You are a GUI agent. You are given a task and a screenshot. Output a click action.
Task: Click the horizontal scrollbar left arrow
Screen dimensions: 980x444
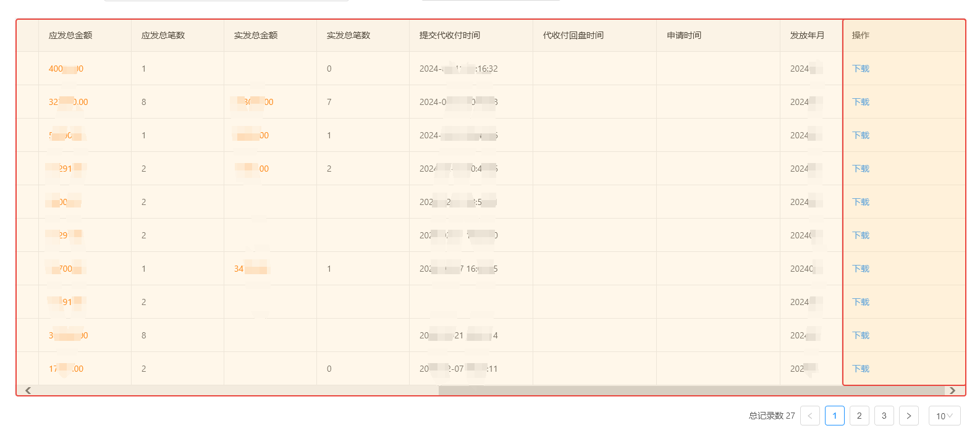coord(28,390)
